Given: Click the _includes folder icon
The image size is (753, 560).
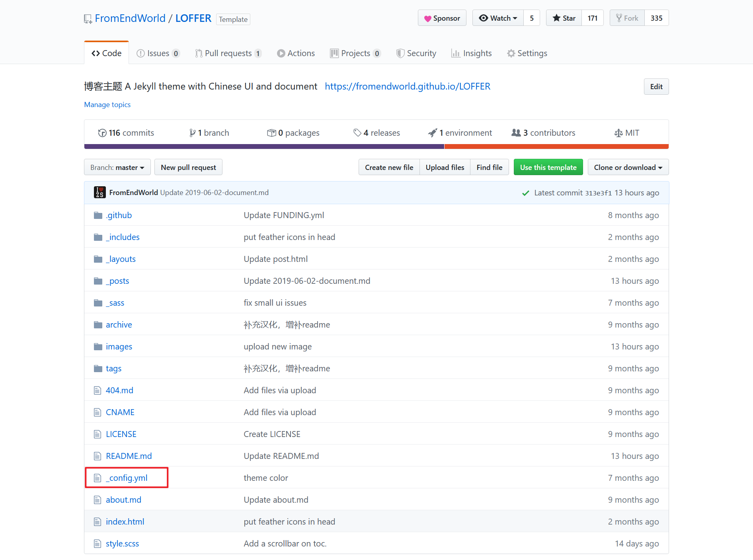Looking at the screenshot, I should tap(98, 237).
